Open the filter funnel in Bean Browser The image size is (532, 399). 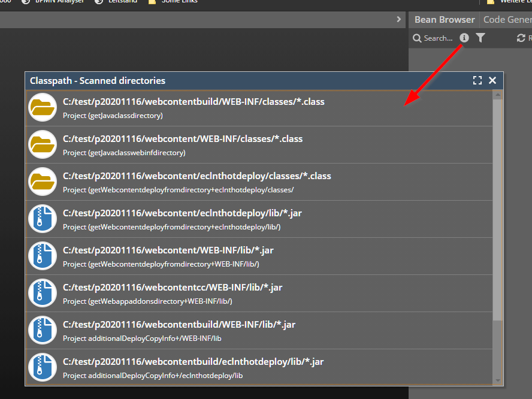480,38
